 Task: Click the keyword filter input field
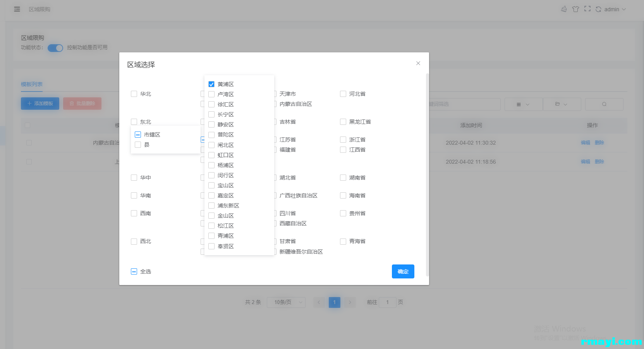[x=465, y=104]
